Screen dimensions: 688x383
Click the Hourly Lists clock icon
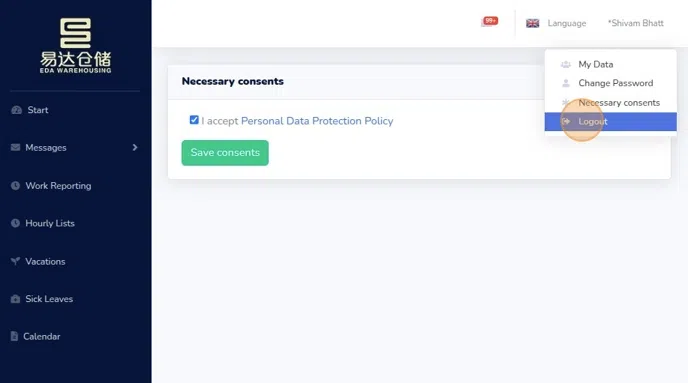click(x=15, y=223)
